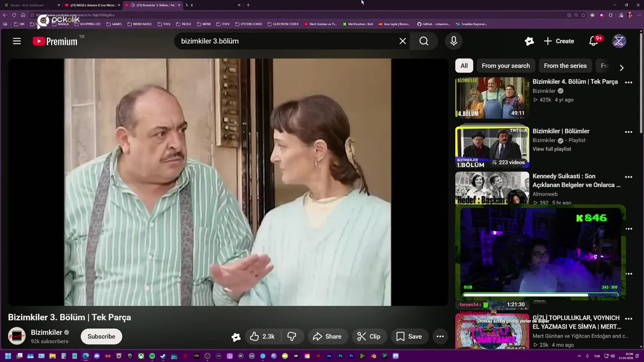
Task: Open Discord from the taskbar
Action: [97, 356]
